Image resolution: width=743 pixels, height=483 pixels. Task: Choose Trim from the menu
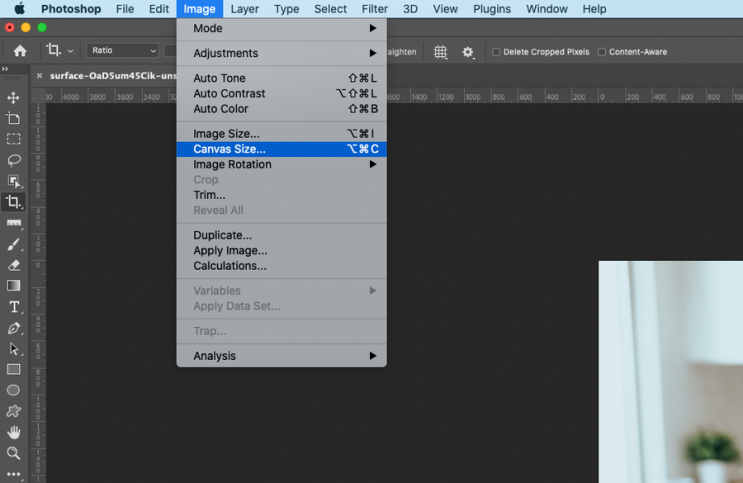click(x=281, y=195)
